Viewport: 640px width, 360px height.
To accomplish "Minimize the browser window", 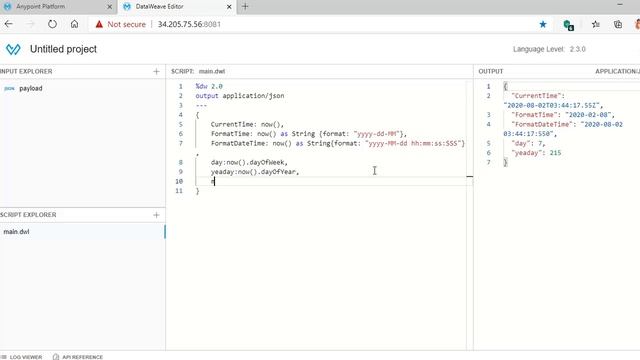I will pos(620,5).
